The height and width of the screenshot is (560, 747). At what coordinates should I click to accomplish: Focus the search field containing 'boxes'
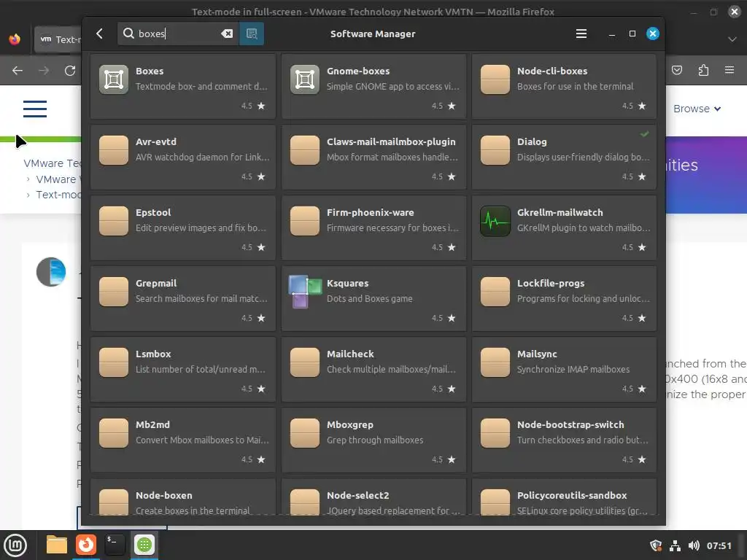pos(177,34)
